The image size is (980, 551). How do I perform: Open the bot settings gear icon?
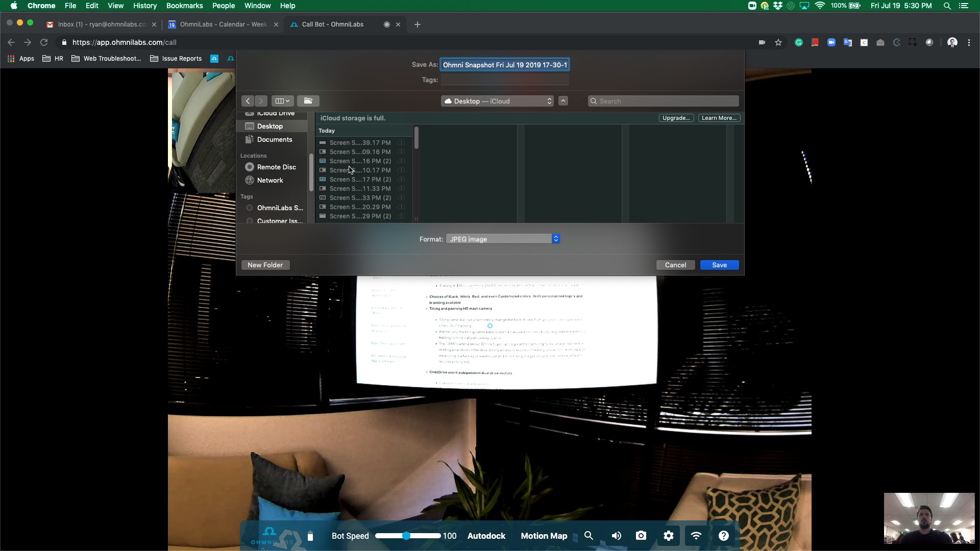click(x=669, y=536)
